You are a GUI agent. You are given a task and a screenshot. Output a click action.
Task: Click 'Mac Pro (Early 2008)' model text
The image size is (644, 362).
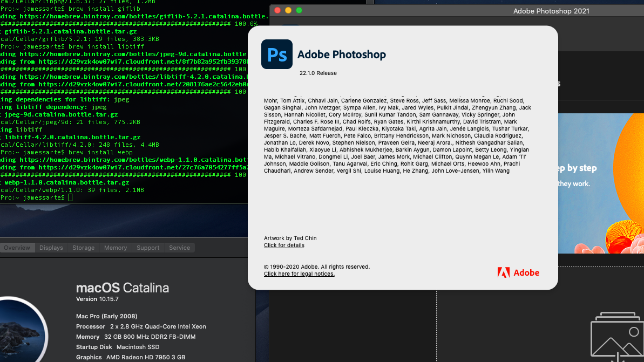click(x=107, y=316)
